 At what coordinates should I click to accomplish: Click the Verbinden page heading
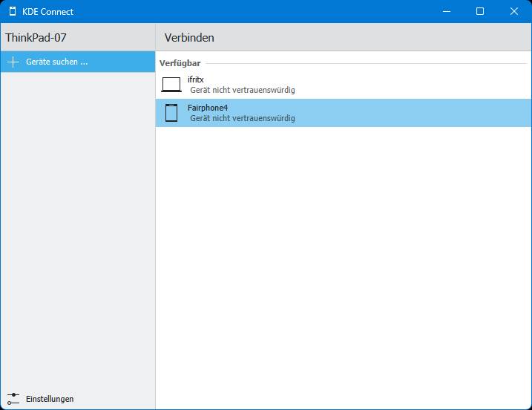[189, 37]
